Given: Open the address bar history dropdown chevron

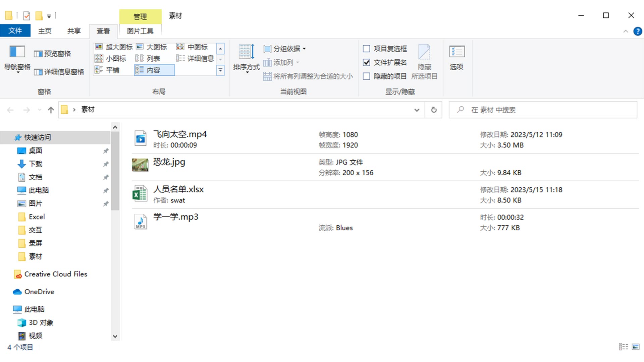Looking at the screenshot, I should (417, 110).
